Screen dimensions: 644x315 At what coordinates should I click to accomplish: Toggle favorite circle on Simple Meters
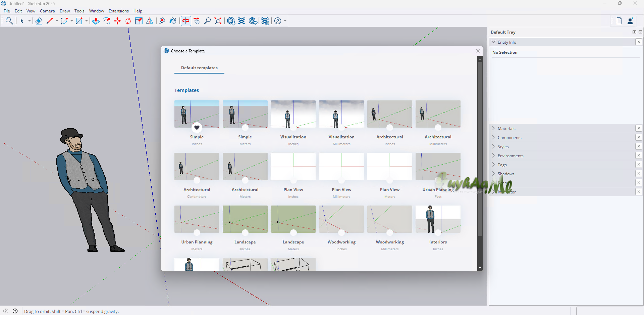pos(245,128)
